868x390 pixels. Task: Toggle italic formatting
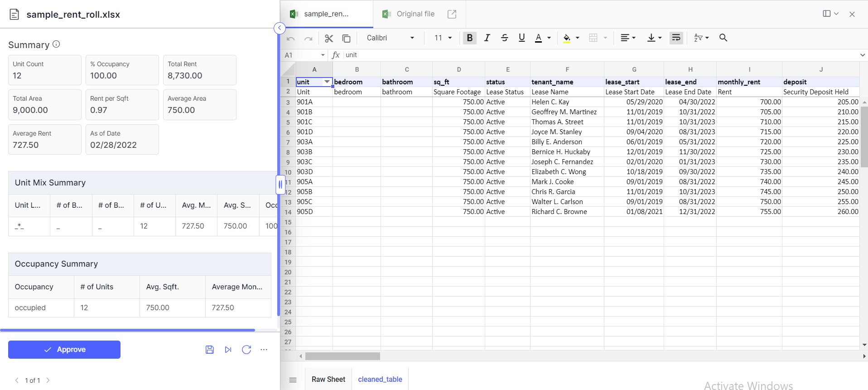pos(487,38)
